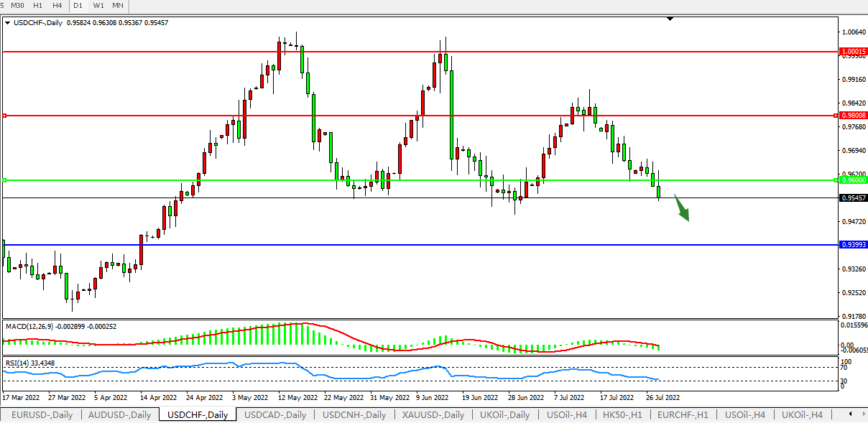The image size is (868, 423).
Task: Open the EURUSD-,Daily chart tab
Action: (42, 414)
